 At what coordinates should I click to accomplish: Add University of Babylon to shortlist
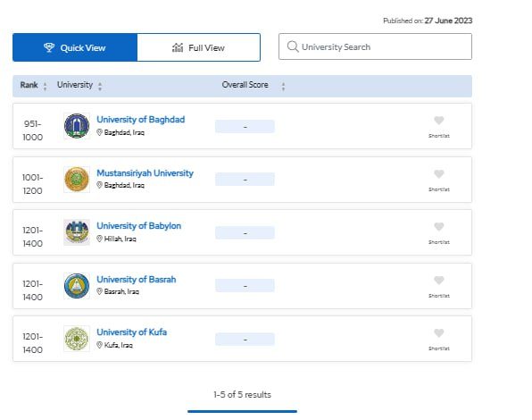(x=438, y=226)
